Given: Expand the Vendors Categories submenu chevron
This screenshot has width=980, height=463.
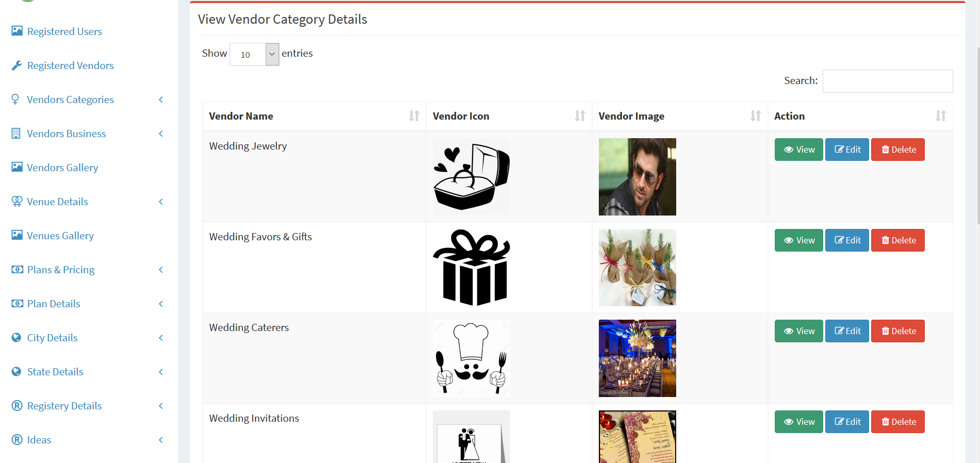Looking at the screenshot, I should 161,100.
